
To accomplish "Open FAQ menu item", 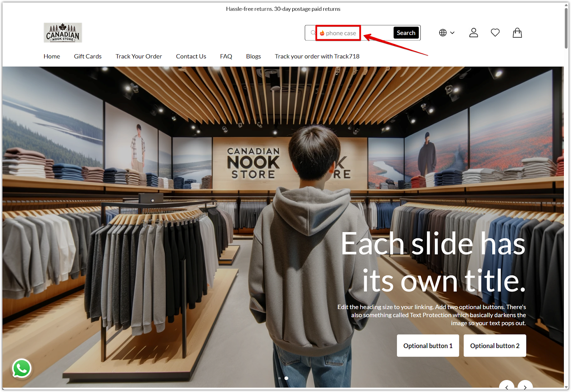I will point(226,56).
